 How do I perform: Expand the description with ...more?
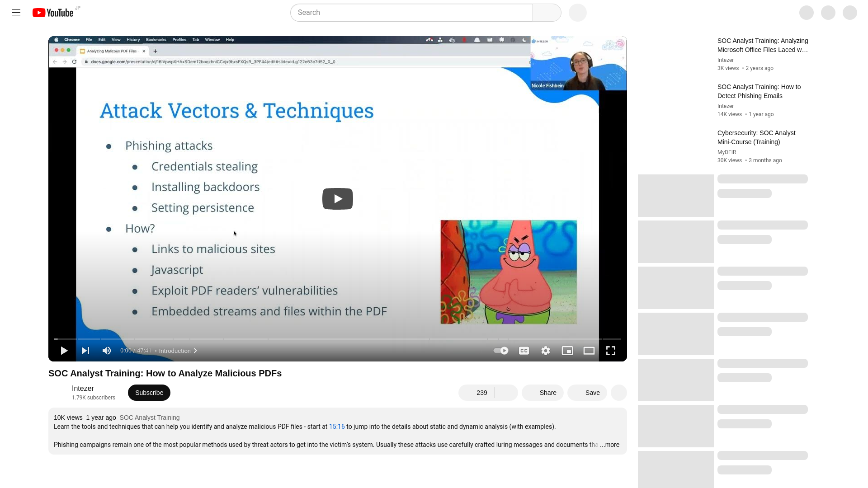pyautogui.click(x=610, y=445)
